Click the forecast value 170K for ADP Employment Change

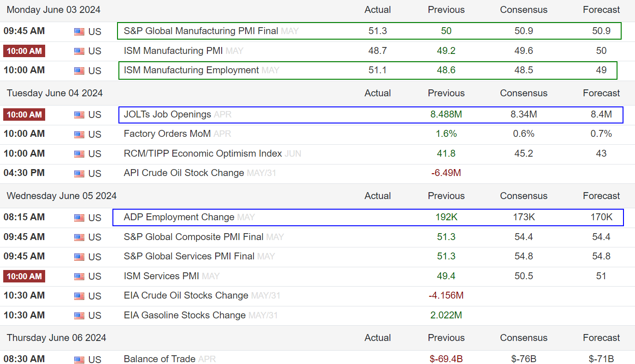[x=601, y=217]
